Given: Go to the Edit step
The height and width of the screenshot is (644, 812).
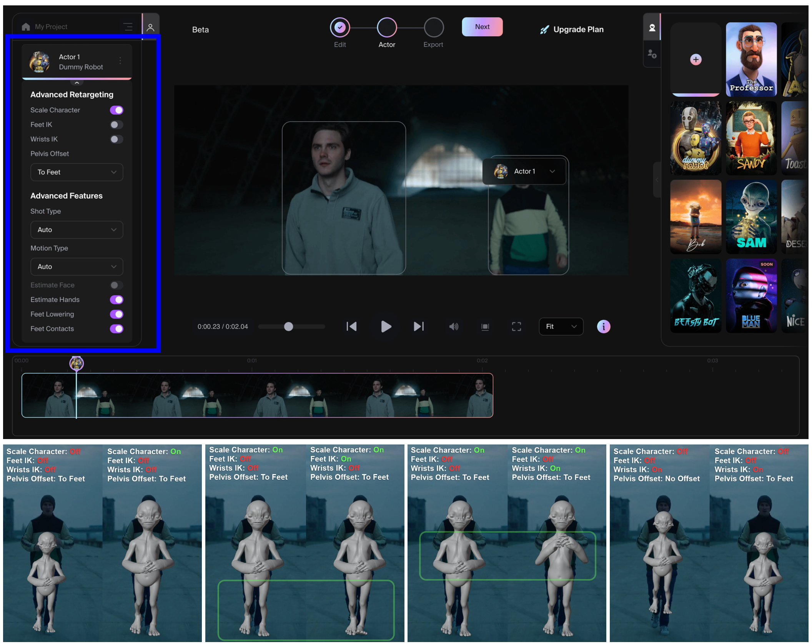Looking at the screenshot, I should [340, 28].
